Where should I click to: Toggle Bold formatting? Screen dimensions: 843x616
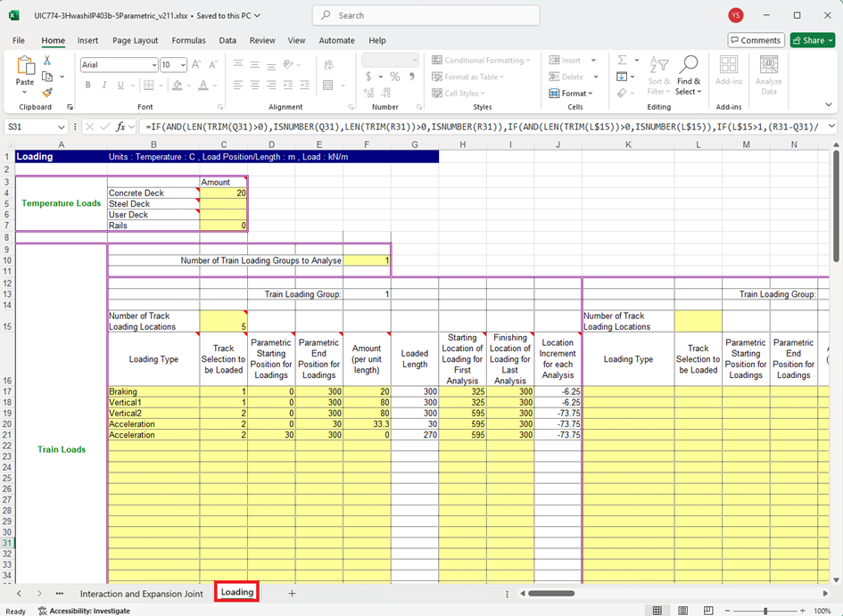click(x=88, y=86)
